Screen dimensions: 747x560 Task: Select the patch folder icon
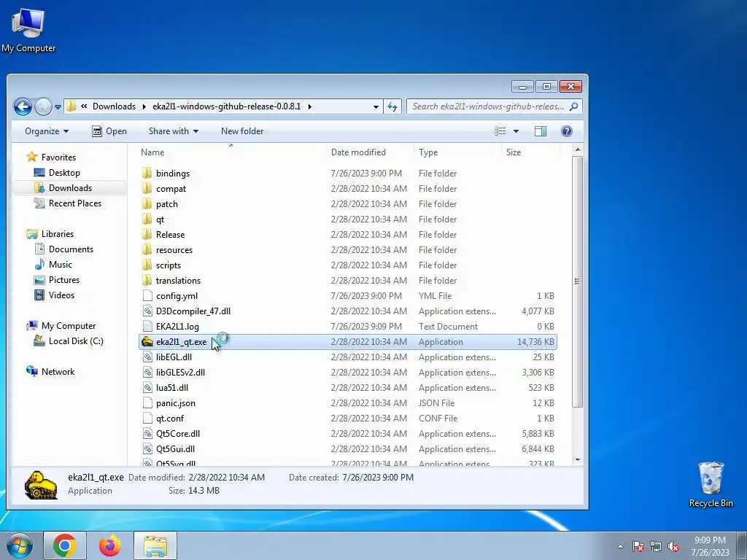point(147,204)
